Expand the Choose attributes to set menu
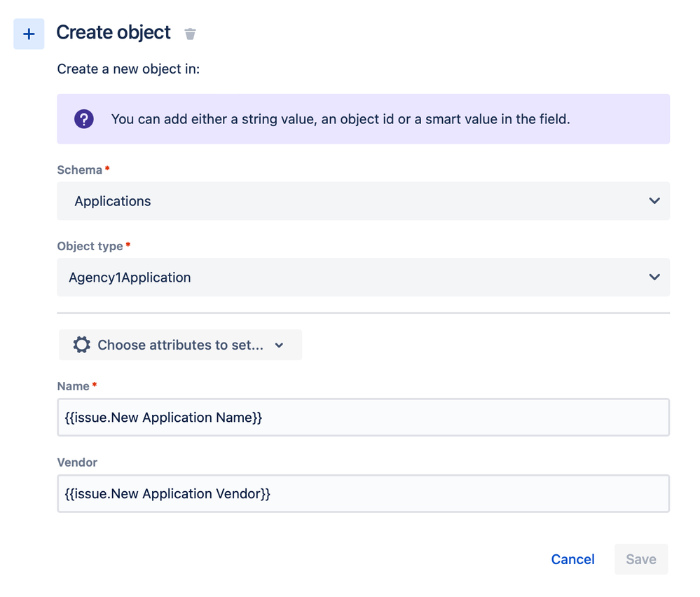700x597 pixels. coord(180,345)
